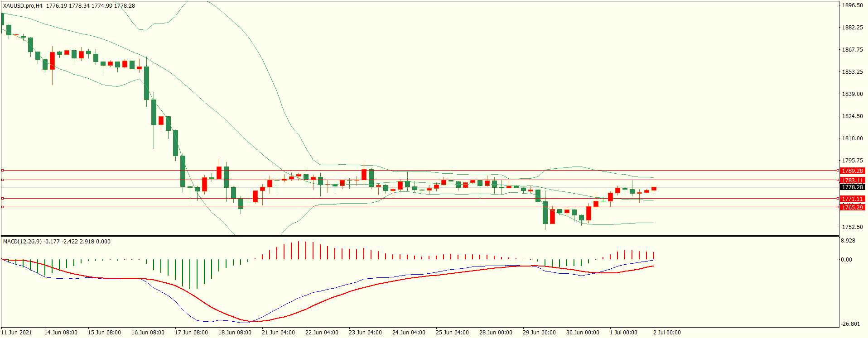The height and width of the screenshot is (338, 868).
Task: Click the 15 Jun 08:00 time label
Action: [x=104, y=333]
